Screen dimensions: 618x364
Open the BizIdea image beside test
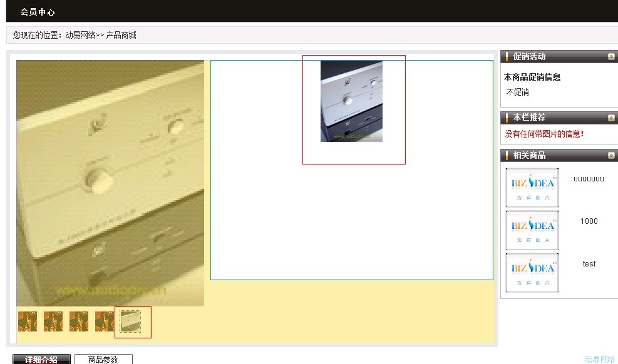click(532, 273)
